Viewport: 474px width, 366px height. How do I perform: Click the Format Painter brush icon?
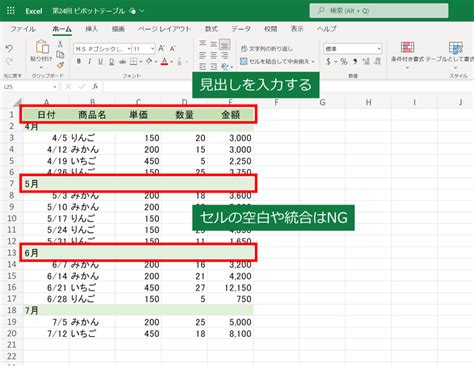60,65
